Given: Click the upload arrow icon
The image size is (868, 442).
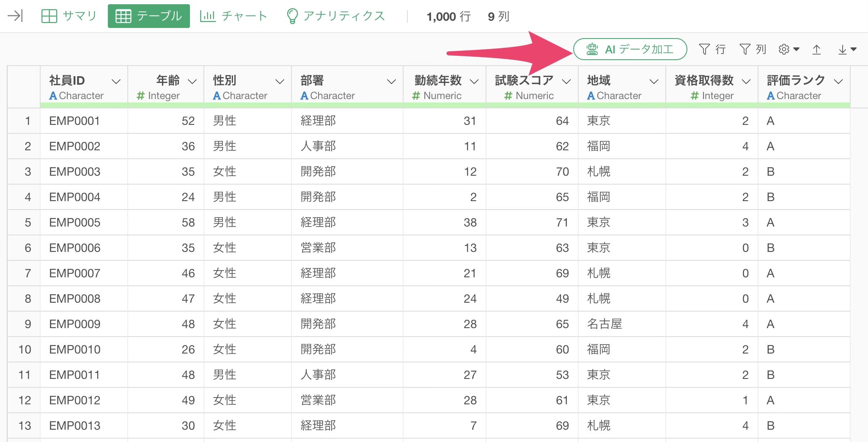Looking at the screenshot, I should 816,50.
